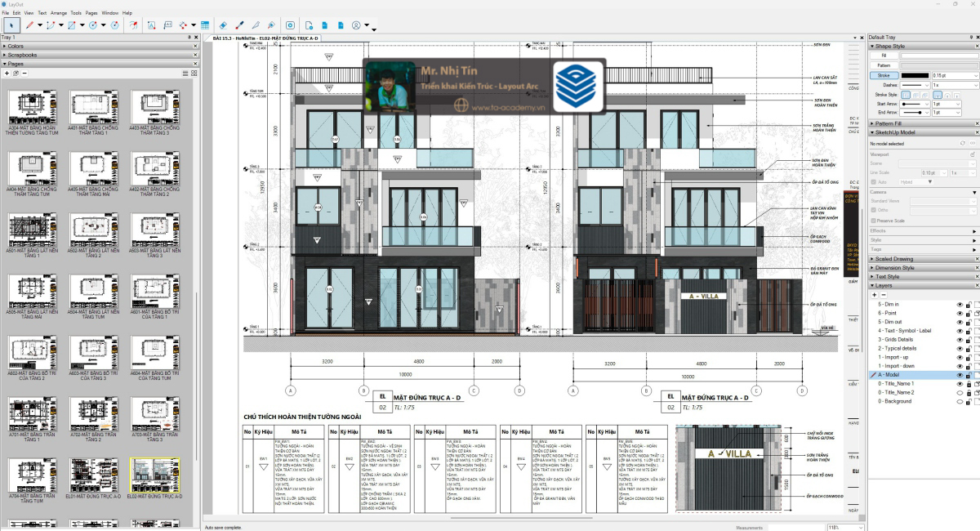Toggle visibility of 4 - Text - Symbol - Label layer
980x531 pixels.
pos(960,331)
